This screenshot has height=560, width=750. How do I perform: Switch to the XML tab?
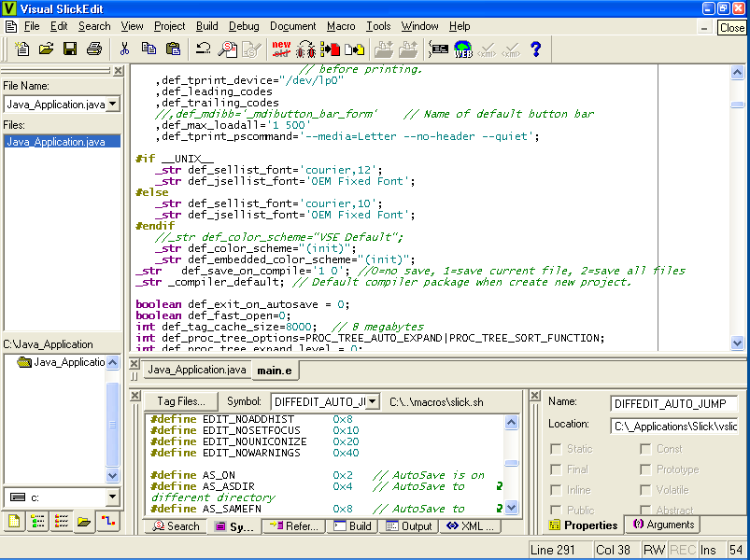(470, 526)
